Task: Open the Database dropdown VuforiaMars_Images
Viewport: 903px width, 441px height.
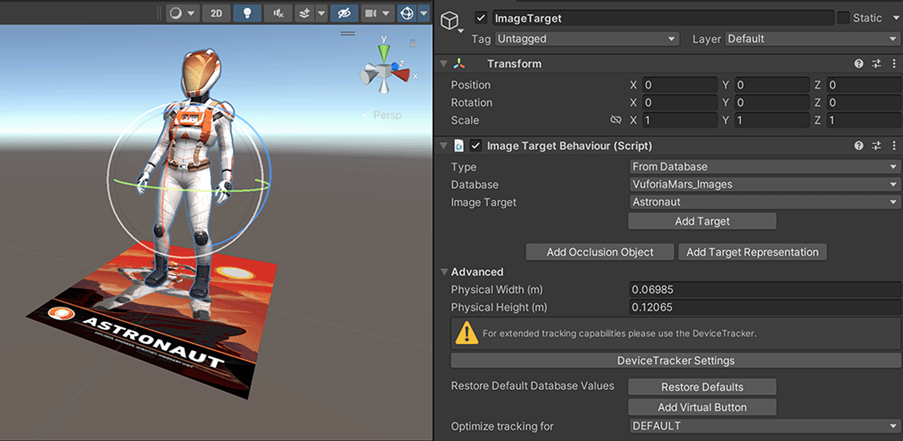Action: pyautogui.click(x=764, y=185)
